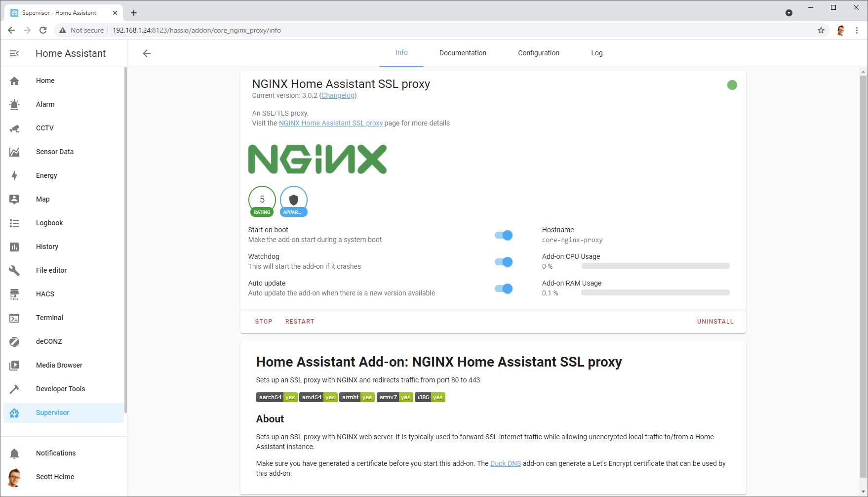Open the tab search dropdown in Chrome title bar

click(789, 13)
